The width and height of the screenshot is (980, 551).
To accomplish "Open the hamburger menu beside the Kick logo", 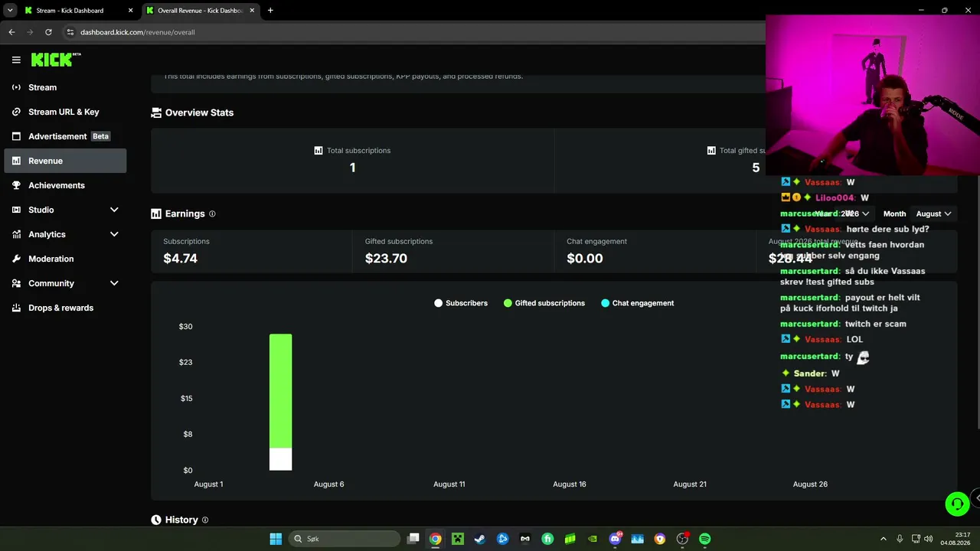I will pos(16,60).
